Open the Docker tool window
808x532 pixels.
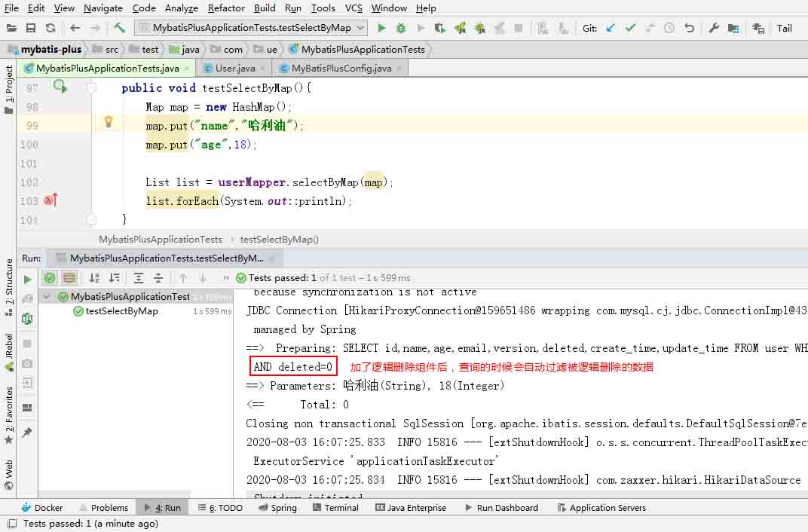[42, 508]
